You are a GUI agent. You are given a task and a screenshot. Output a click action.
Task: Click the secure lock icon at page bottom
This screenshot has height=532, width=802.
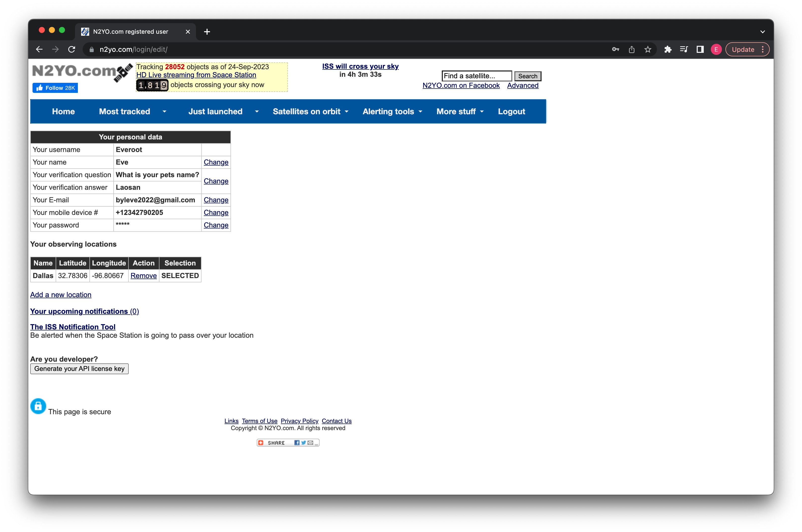tap(38, 406)
